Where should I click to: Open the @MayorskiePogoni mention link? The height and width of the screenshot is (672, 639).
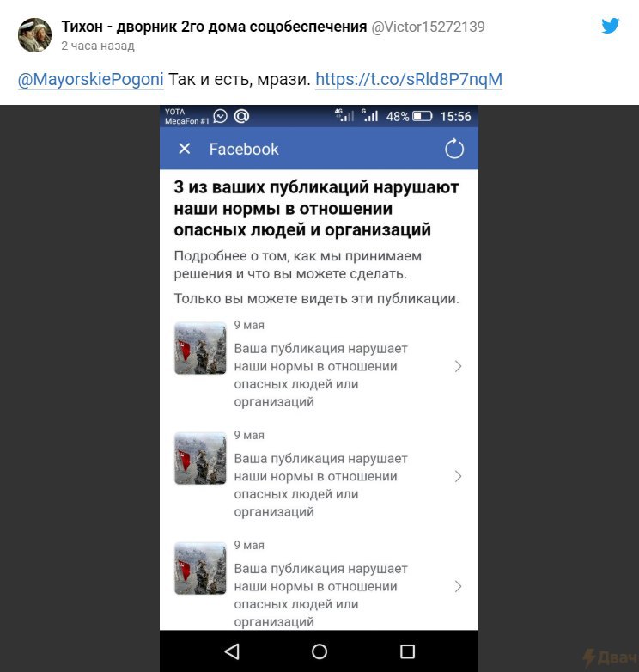click(x=91, y=80)
